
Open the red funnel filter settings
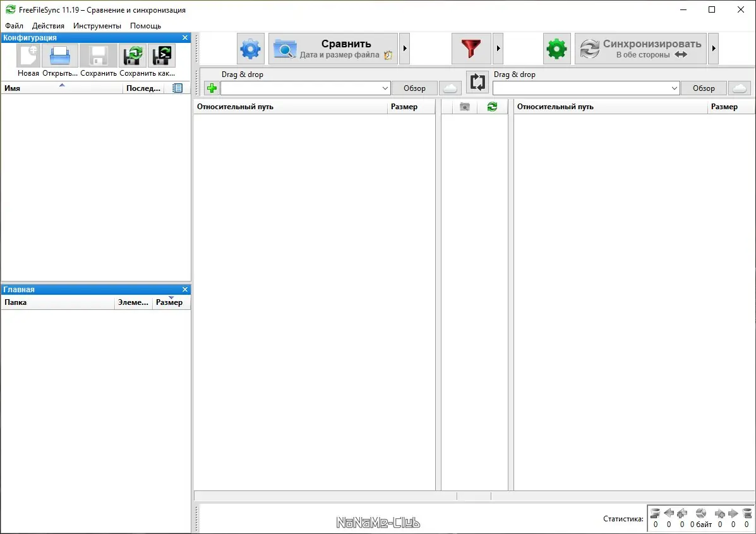point(471,49)
